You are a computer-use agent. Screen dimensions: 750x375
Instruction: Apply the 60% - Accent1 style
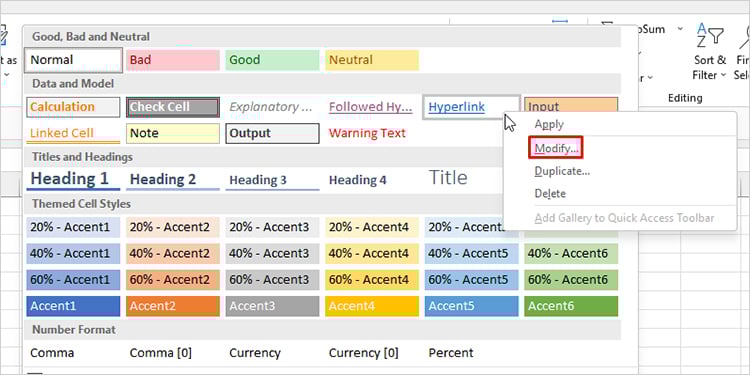pos(73,280)
